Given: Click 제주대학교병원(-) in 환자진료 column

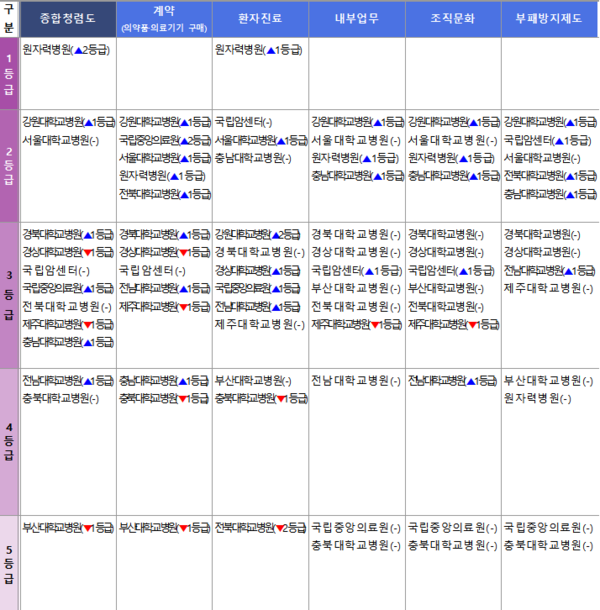Looking at the screenshot, I should pos(260,324).
